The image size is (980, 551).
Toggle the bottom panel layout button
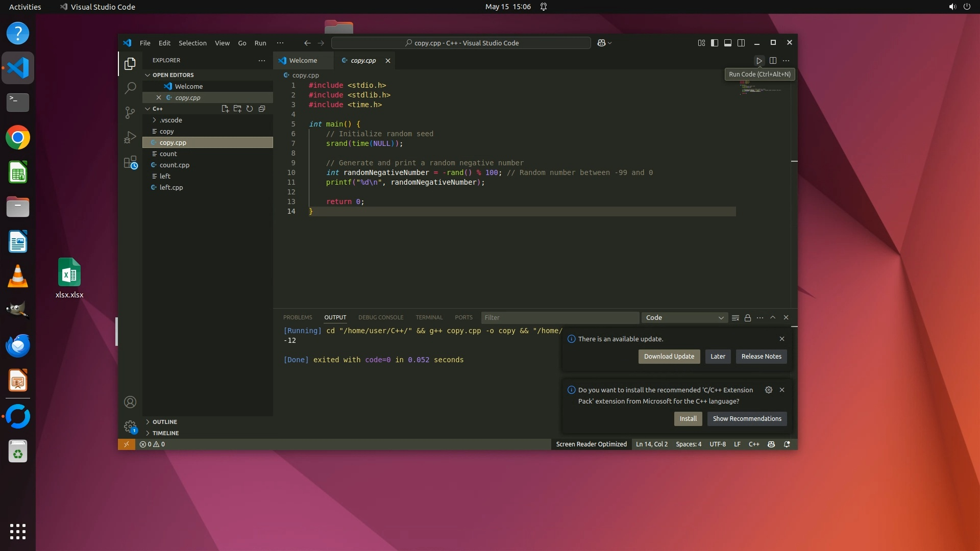(728, 43)
